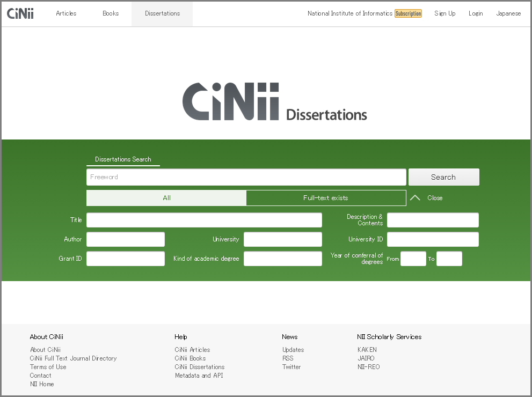
Task: Open National Institute of Informatics link
Action: (350, 13)
